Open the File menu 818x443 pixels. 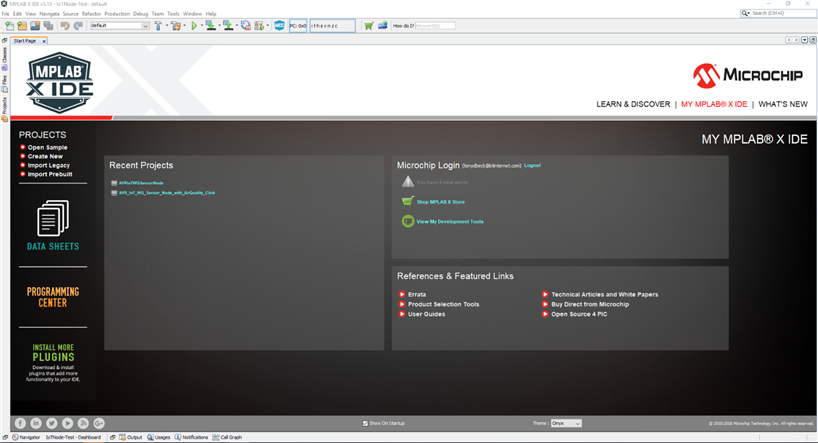pos(6,14)
